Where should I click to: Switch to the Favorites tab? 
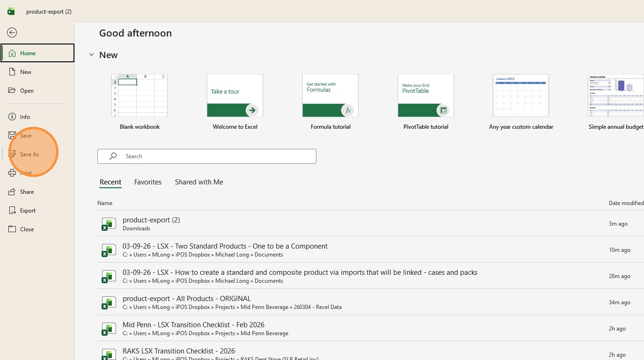[x=148, y=182]
